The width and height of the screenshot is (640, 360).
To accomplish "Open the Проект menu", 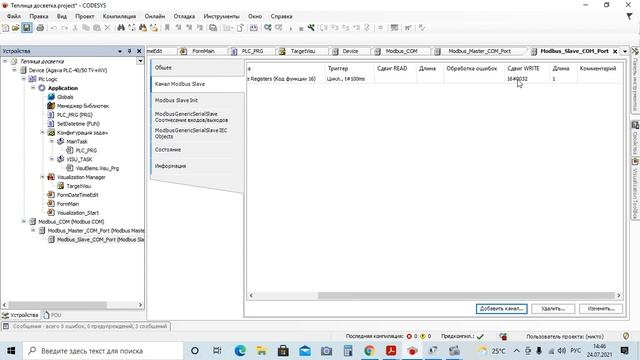I will (x=84, y=16).
